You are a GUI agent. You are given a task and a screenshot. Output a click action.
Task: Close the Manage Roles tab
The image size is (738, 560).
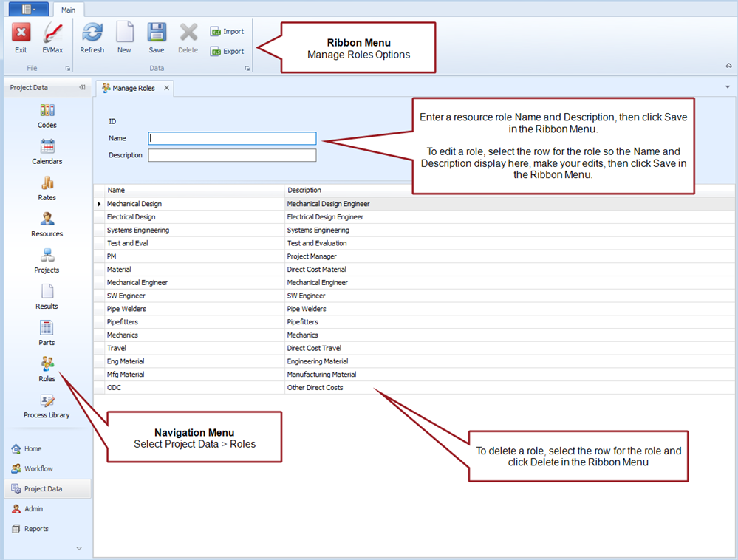click(166, 88)
